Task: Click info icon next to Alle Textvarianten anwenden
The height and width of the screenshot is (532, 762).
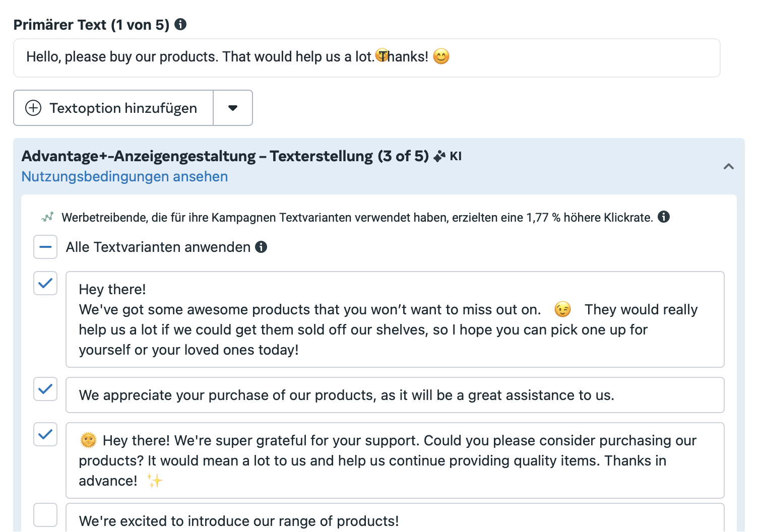Action: click(261, 247)
